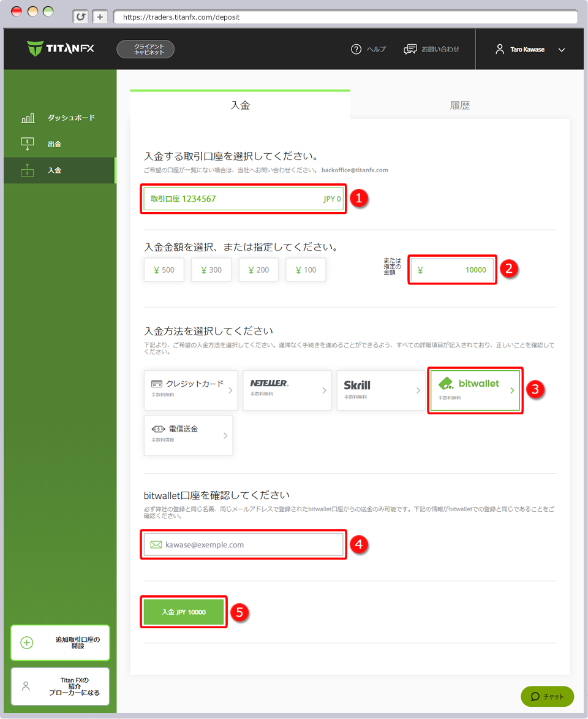The image size is (588, 719).
Task: Click the browser reload button
Action: [81, 17]
